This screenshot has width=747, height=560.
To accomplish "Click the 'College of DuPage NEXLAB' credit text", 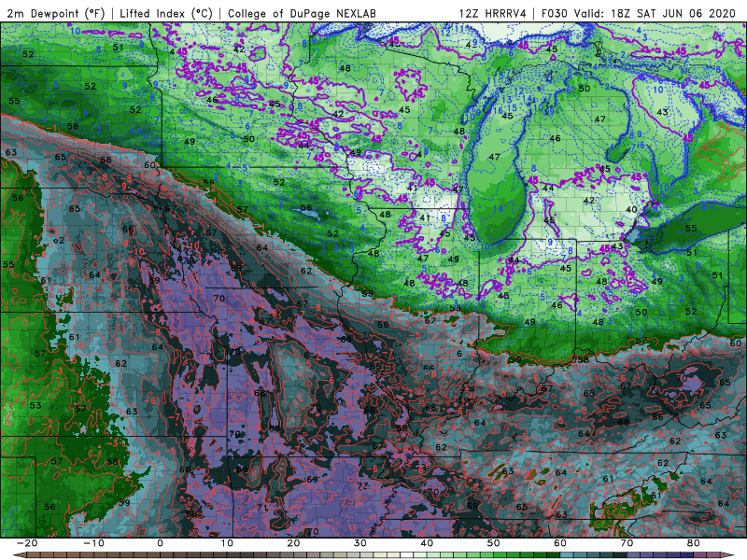I will (302, 14).
